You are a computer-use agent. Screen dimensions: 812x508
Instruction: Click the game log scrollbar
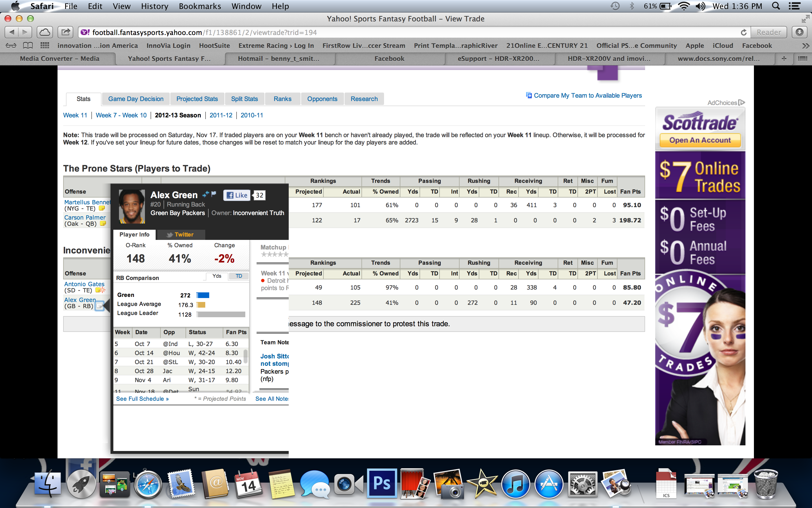click(x=246, y=356)
